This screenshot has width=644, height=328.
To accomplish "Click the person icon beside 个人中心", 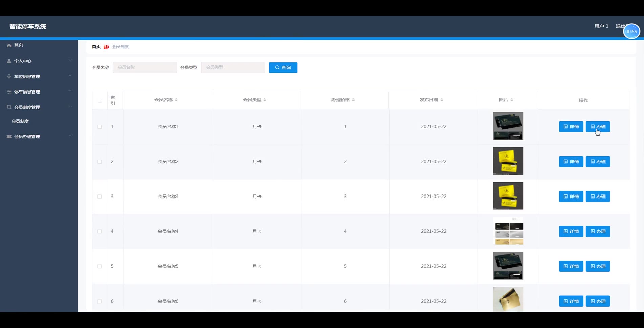I will pos(9,61).
